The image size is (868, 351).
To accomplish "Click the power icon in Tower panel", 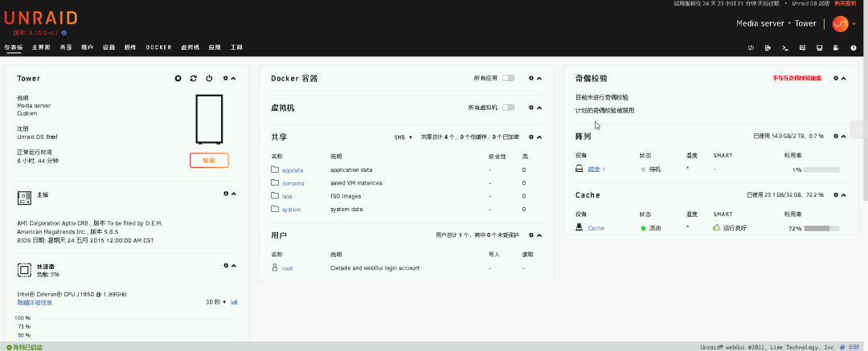I will tap(209, 79).
